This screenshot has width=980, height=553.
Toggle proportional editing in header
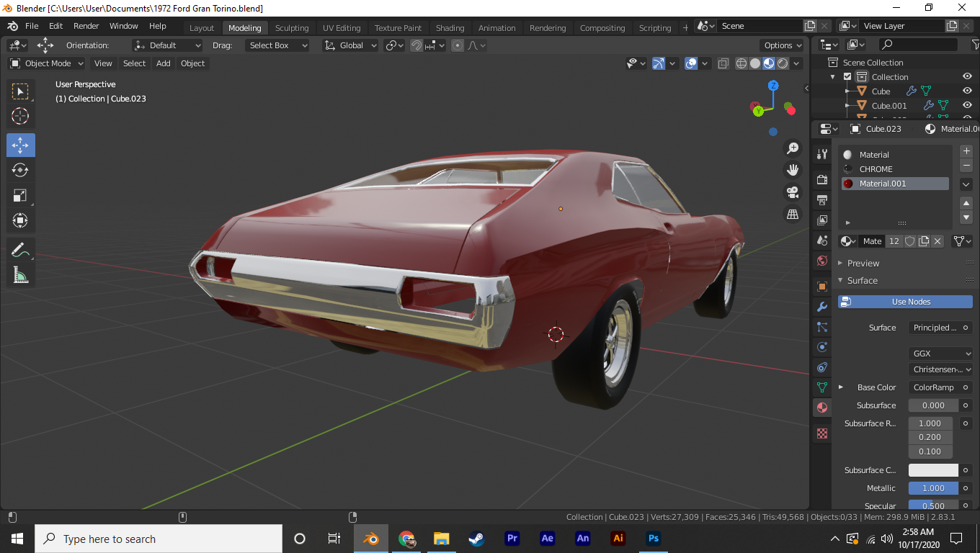[458, 45]
